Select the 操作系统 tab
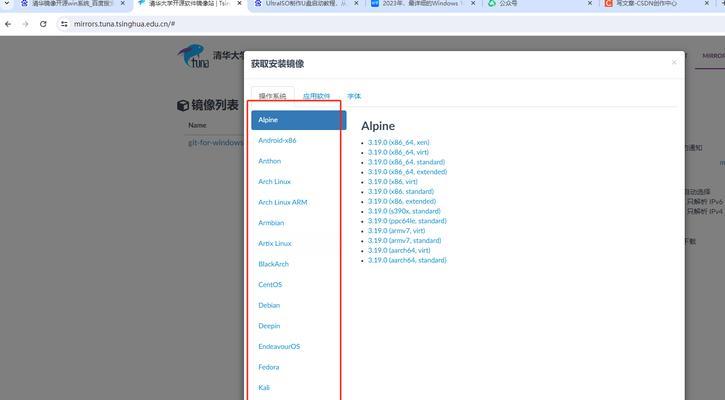Image resolution: width=725 pixels, height=400 pixels. tap(272, 96)
